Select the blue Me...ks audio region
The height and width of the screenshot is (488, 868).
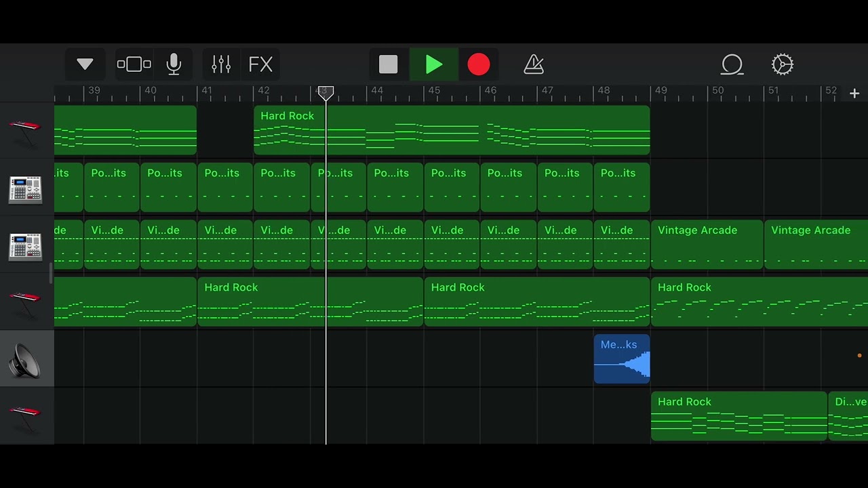622,359
